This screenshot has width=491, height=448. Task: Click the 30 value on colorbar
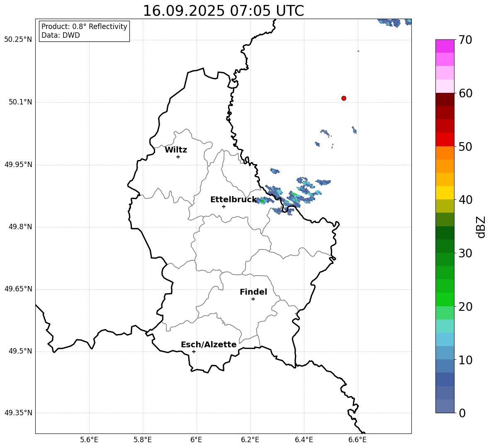click(465, 253)
